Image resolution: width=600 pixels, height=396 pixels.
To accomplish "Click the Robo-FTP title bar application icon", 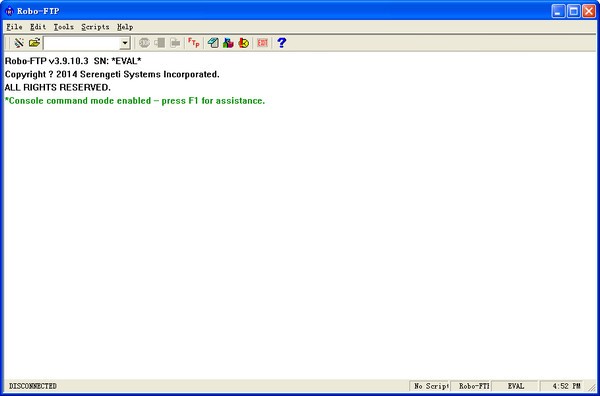I will tap(9, 11).
